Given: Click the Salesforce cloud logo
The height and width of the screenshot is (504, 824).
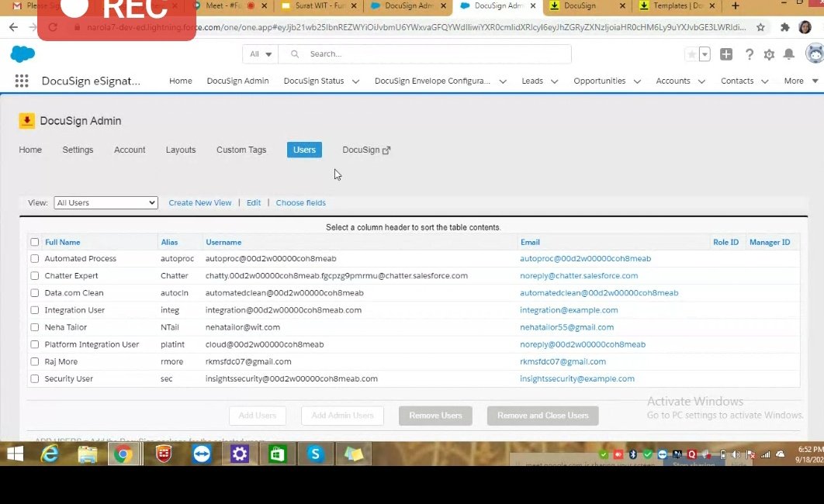Looking at the screenshot, I should tap(23, 54).
